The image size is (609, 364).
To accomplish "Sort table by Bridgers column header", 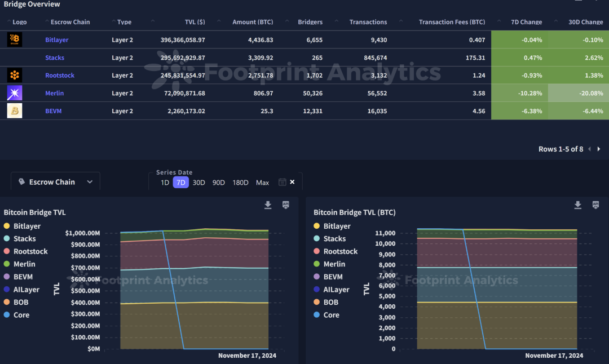I will click(310, 22).
